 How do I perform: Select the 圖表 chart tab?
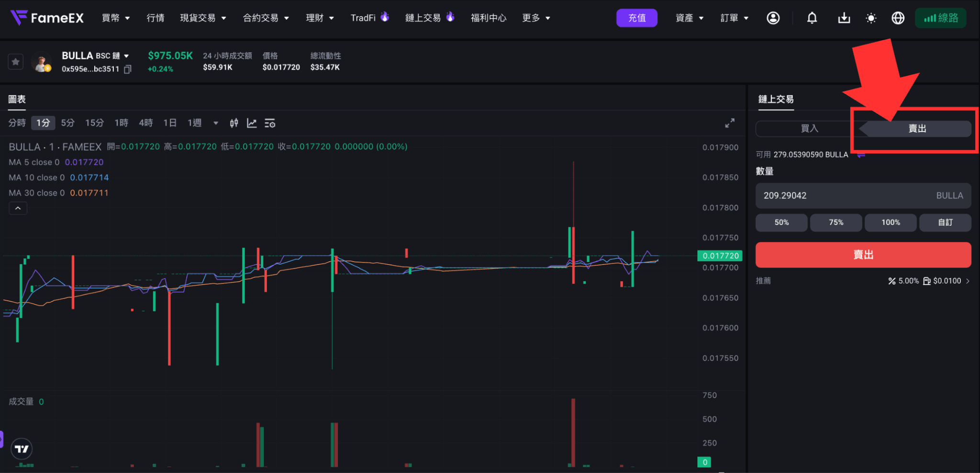click(17, 99)
